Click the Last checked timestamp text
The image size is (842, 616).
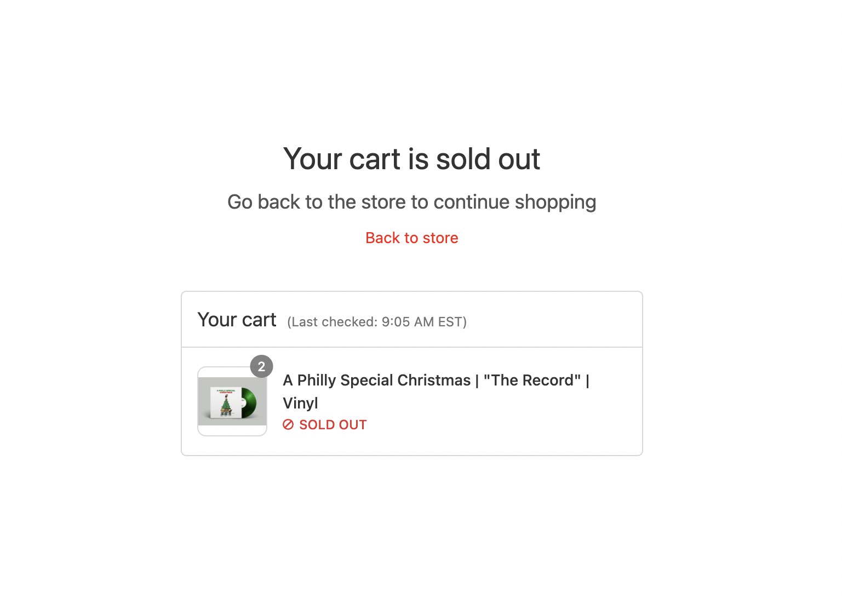[377, 322]
